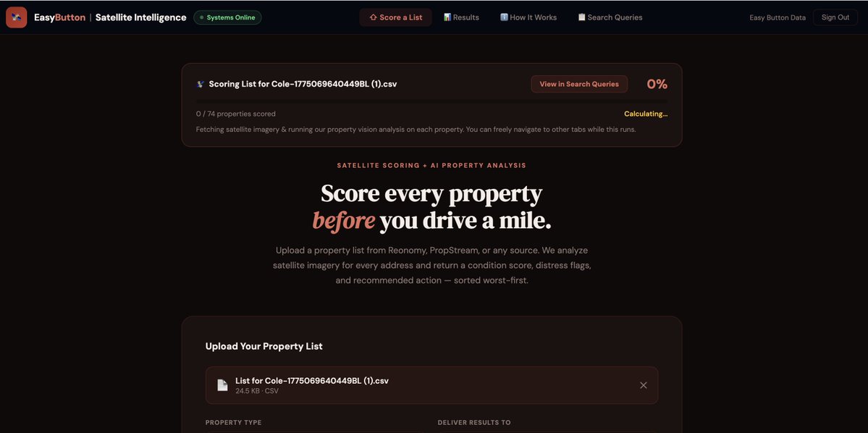Click the PROPERTY TYPE label
Viewport: 868px width, 433px height.
tap(234, 422)
